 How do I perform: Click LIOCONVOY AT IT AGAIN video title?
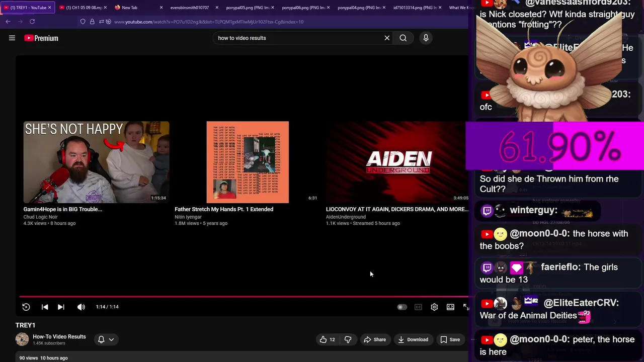pos(397,209)
